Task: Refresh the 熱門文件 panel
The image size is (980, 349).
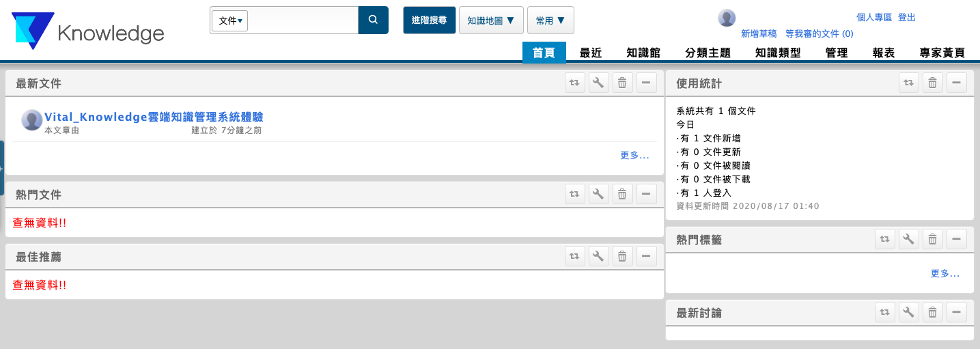Action: click(575, 194)
